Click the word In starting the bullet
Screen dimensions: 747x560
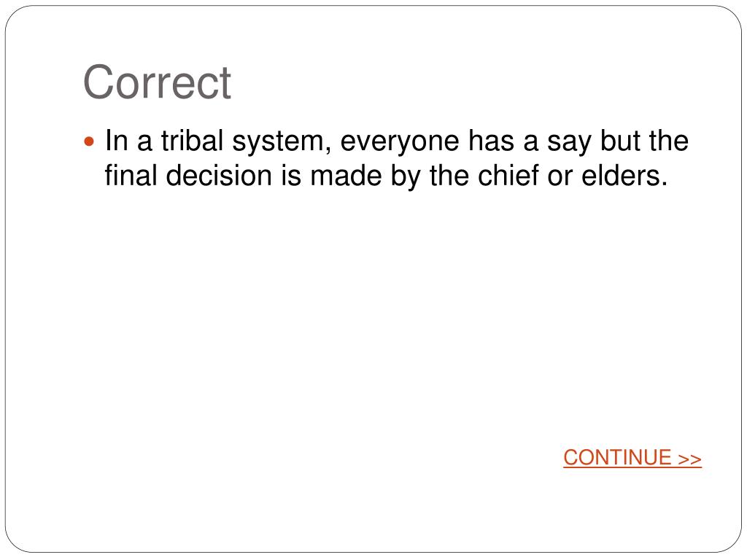(x=117, y=141)
